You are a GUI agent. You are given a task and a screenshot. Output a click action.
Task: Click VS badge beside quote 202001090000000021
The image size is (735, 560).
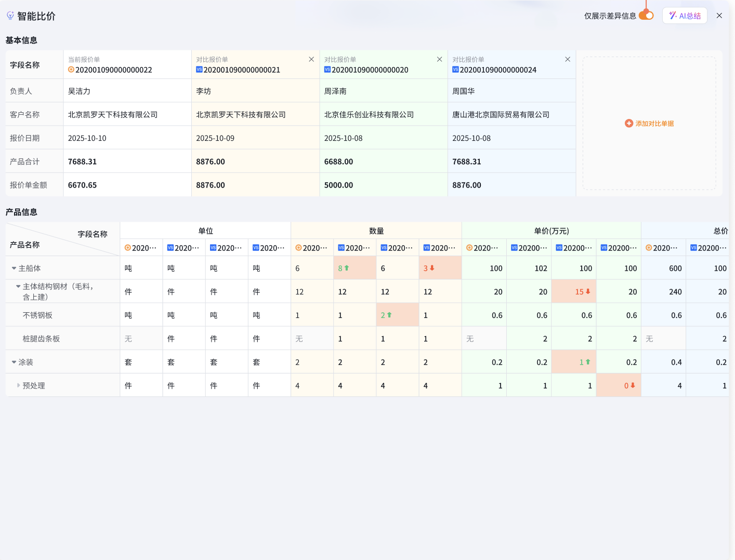(x=199, y=70)
